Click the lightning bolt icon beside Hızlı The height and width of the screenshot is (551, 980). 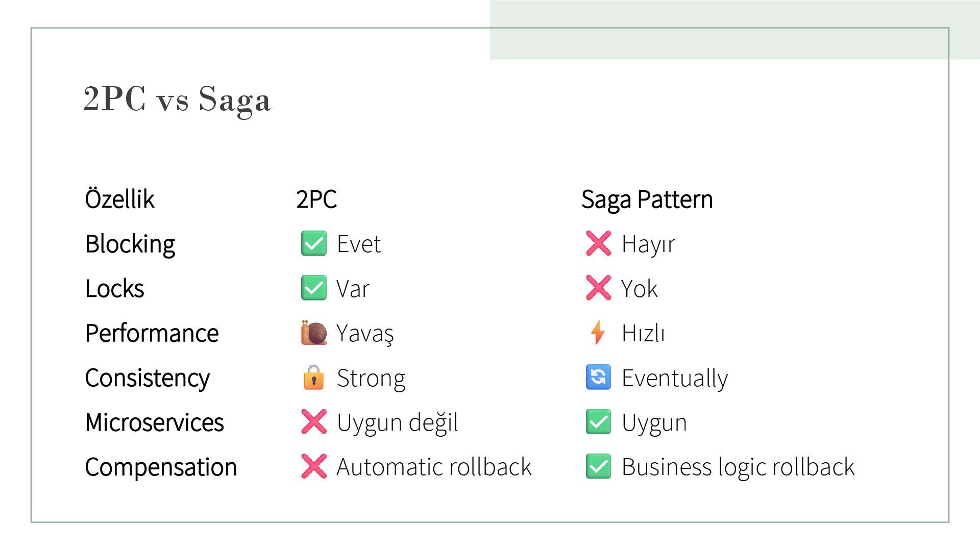[x=598, y=333]
